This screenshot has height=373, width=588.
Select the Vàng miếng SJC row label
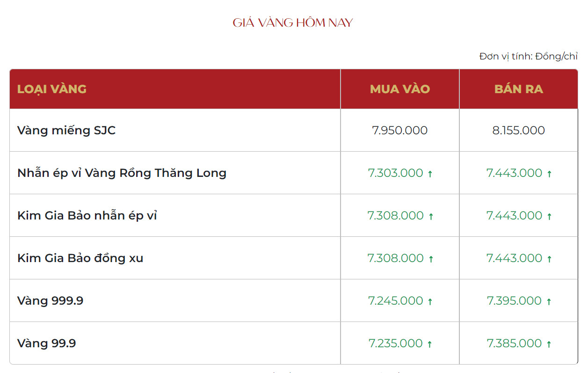pyautogui.click(x=66, y=130)
